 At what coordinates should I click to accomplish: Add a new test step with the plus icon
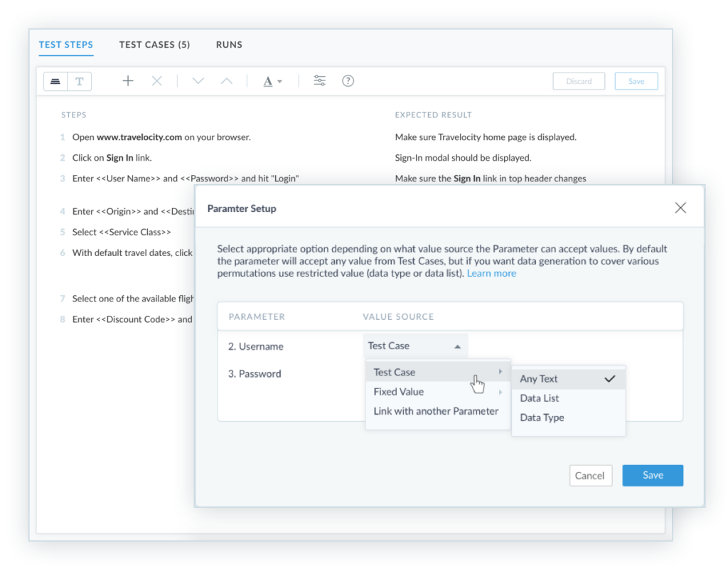coord(127,80)
